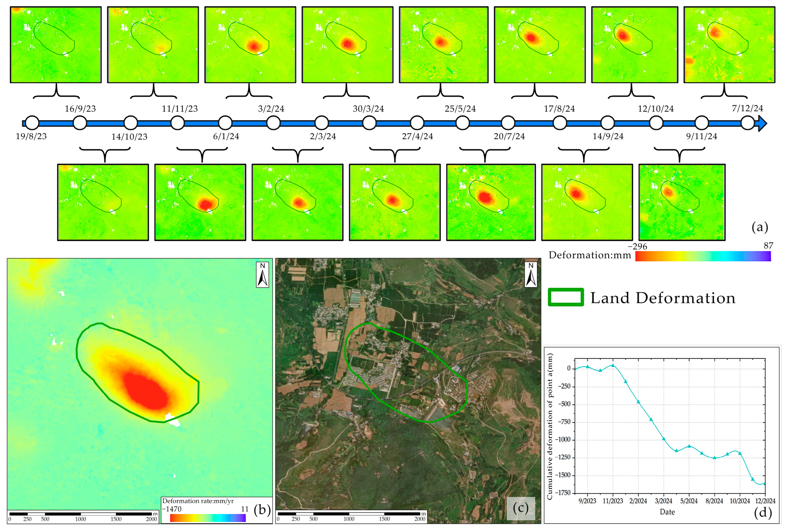Click the north arrow icon on satellite image
Viewport: 785px width, 532px height.
[531, 275]
